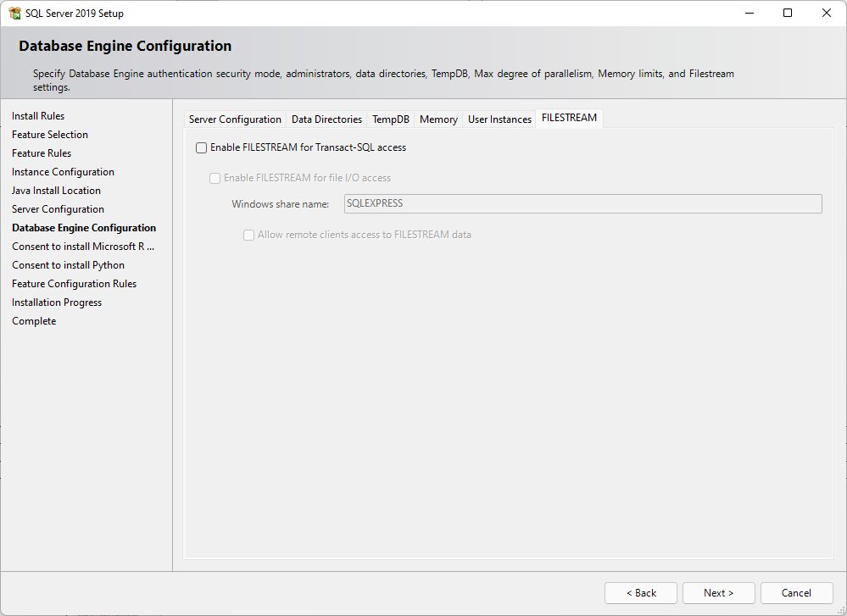Click Server Configuration in left sidebar
Viewport: 847px width, 616px height.
58,209
